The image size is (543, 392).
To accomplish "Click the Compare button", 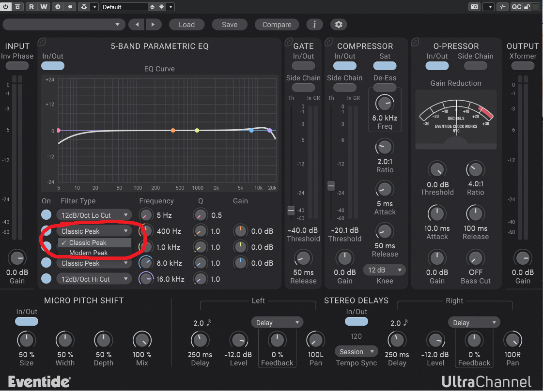I will [277, 25].
